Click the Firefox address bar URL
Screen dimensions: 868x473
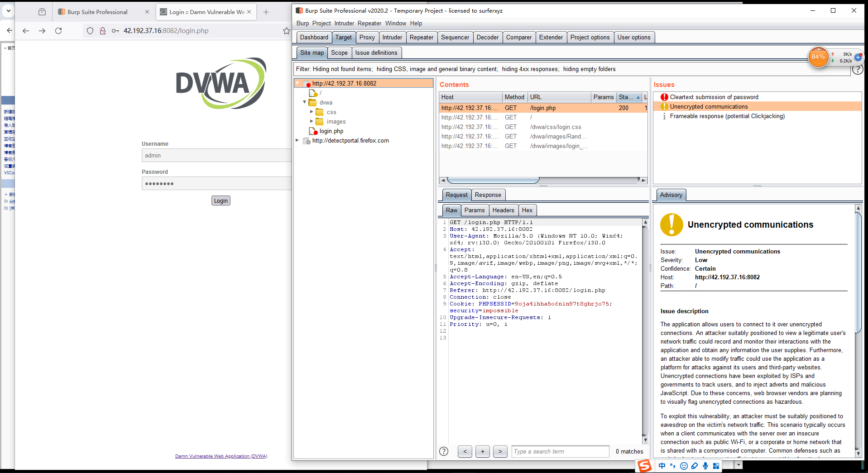click(166, 31)
